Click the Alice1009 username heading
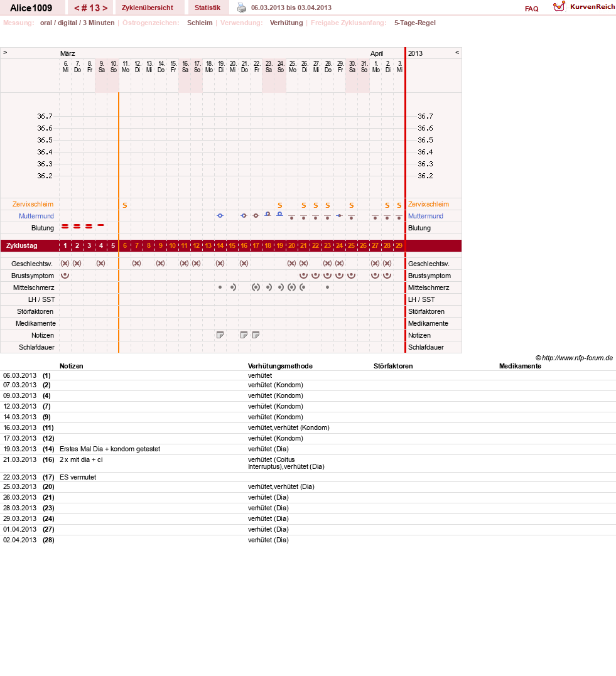616x676 pixels. pyautogui.click(x=31, y=8)
